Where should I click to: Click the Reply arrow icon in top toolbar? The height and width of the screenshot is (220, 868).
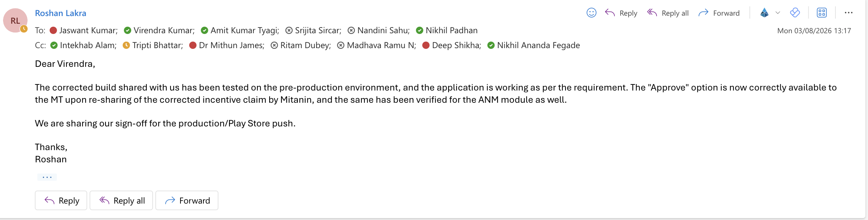[610, 13]
